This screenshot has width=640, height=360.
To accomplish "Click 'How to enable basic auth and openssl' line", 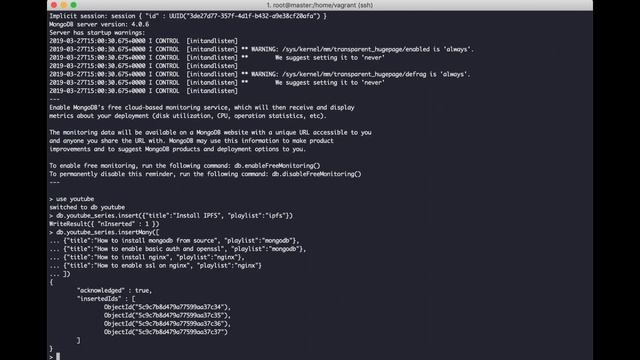I will coord(178,249).
